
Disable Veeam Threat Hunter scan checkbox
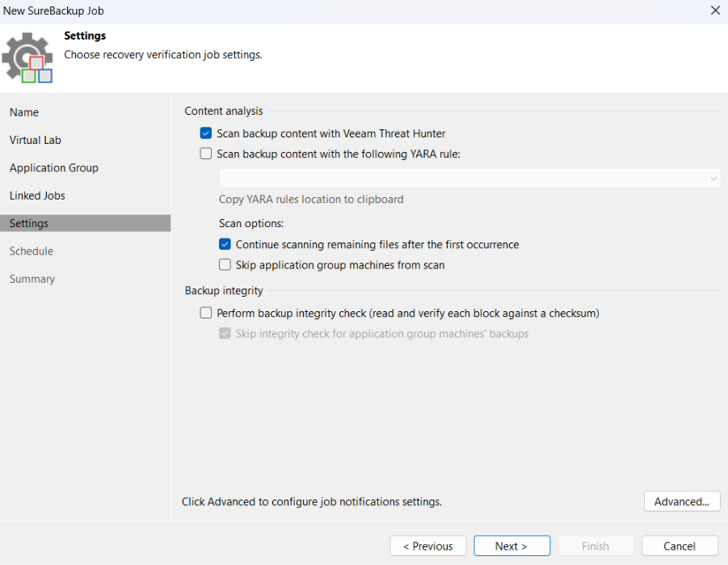point(206,133)
